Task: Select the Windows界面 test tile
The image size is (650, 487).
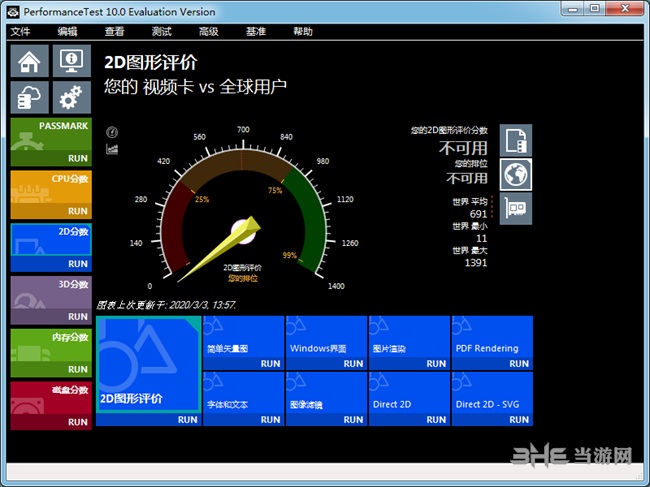Action: point(327,337)
